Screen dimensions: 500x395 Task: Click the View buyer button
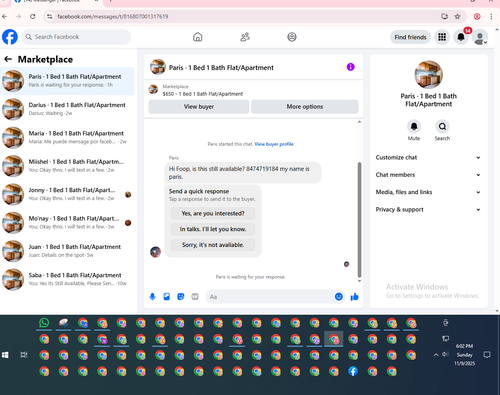coord(199,107)
